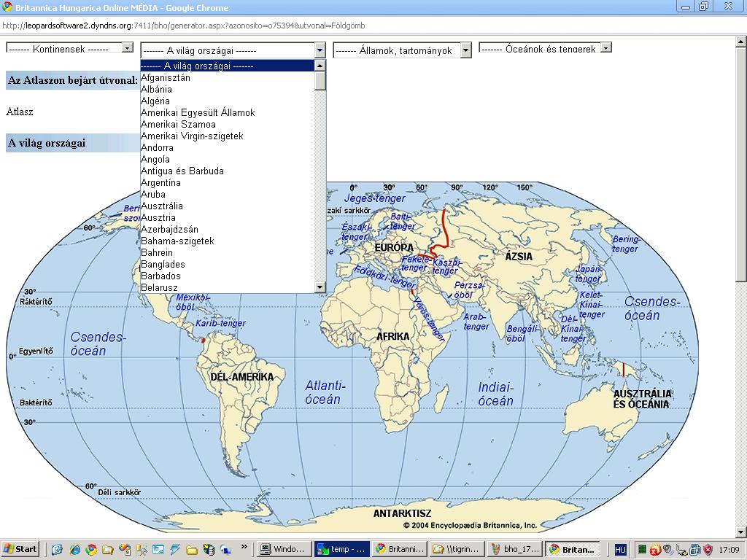
Task: Click AUSZTRÁLIA ÉS ÓCEÁNIA map label
Action: (x=642, y=399)
